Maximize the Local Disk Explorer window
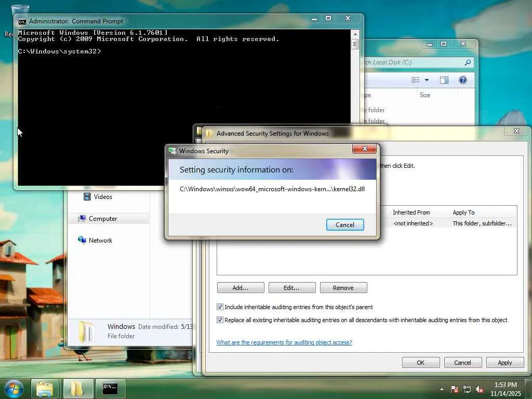Screen dimensions: 532x399 click(444, 44)
